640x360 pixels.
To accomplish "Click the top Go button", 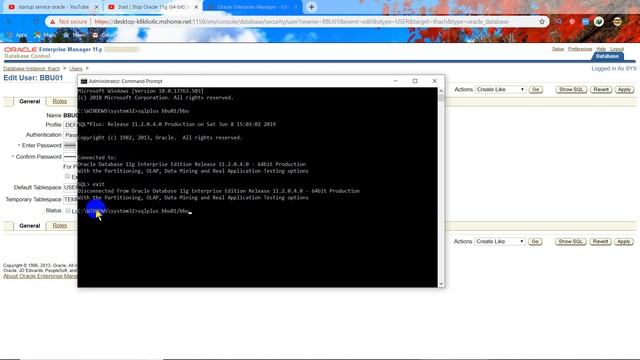I will (536, 89).
